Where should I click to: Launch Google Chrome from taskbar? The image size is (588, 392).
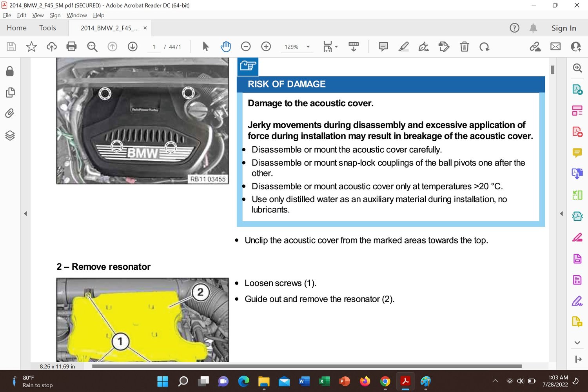[385, 381]
